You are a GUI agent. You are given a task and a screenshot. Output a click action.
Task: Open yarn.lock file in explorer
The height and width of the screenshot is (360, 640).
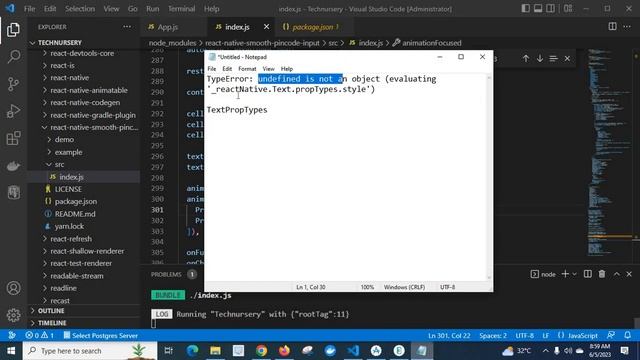pos(69,226)
